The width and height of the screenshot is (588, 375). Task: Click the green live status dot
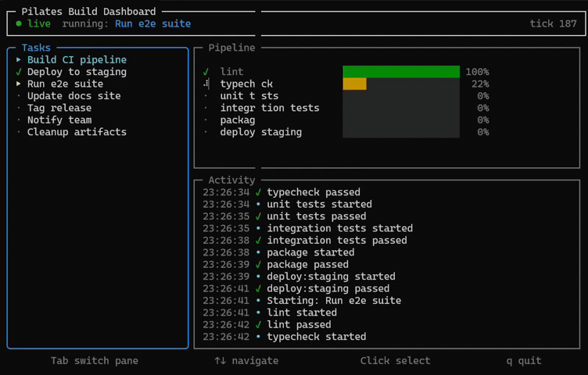point(19,23)
